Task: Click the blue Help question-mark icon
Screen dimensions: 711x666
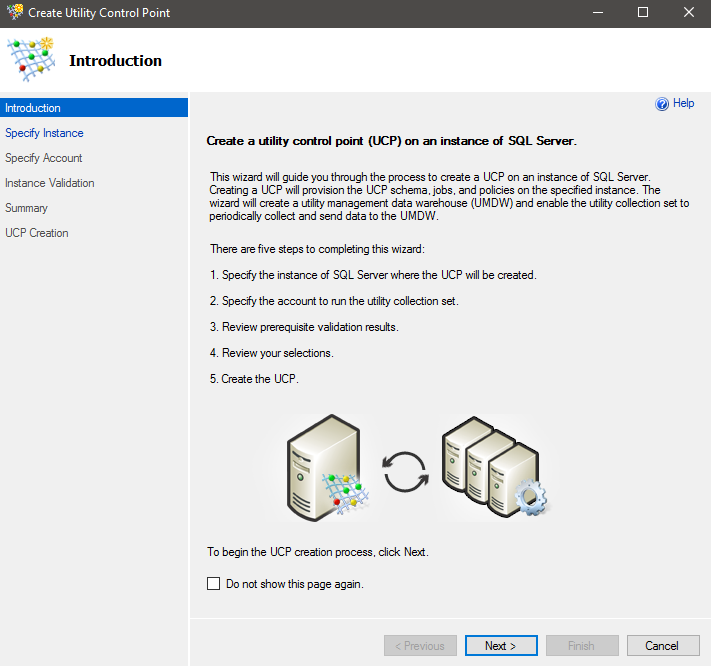Action: [x=662, y=104]
